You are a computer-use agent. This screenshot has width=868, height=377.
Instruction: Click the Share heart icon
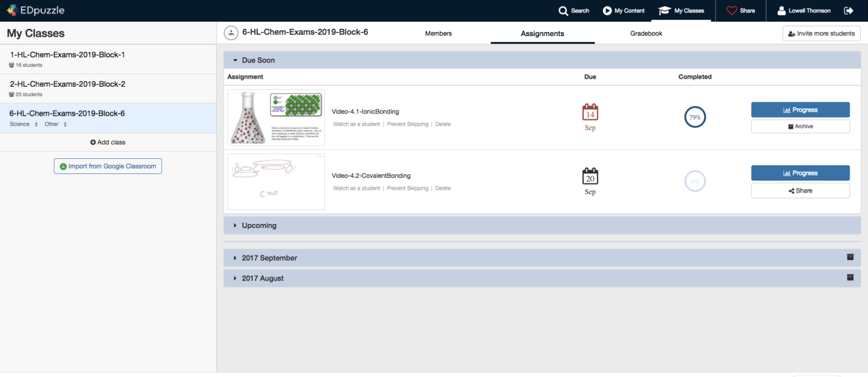click(731, 11)
